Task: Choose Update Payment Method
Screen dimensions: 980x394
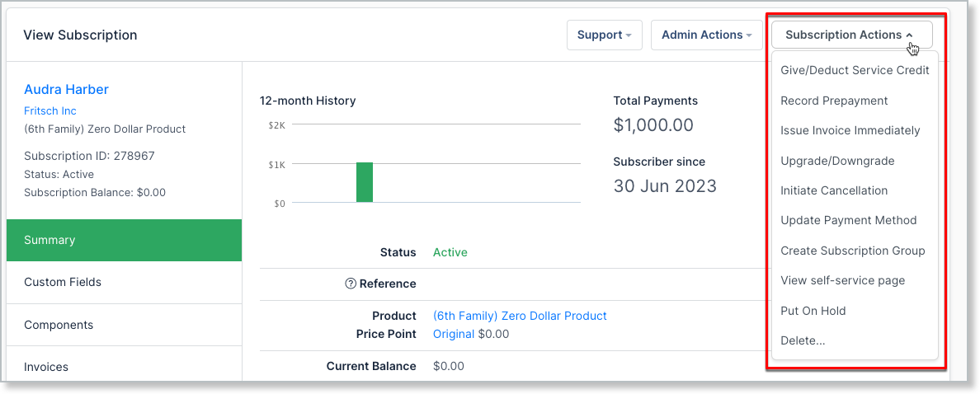Action: [848, 220]
